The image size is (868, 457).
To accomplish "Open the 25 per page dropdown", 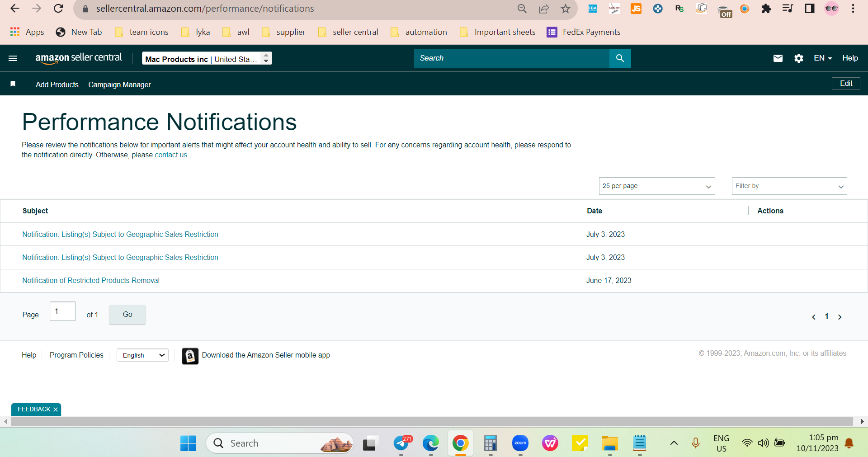I will (x=656, y=186).
